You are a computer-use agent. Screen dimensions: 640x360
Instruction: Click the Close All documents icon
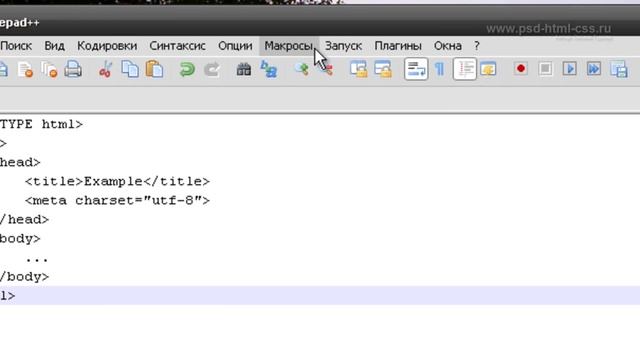[49, 69]
